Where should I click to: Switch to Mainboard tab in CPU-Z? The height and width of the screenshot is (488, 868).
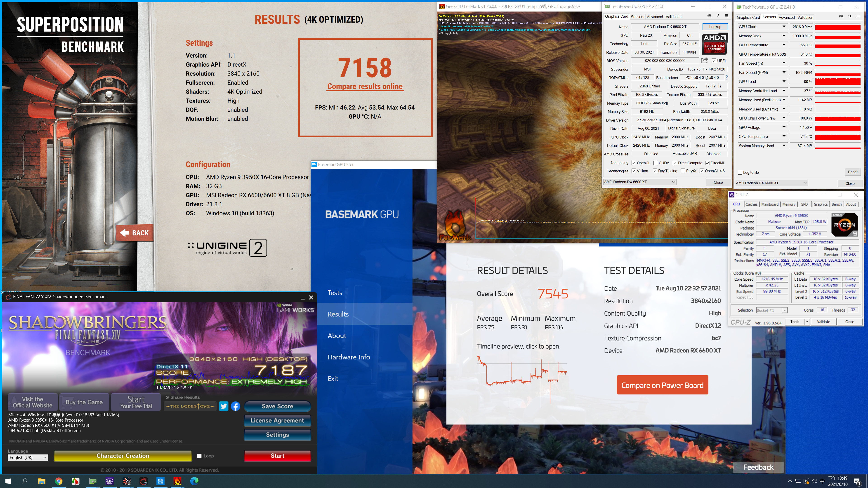click(x=770, y=204)
